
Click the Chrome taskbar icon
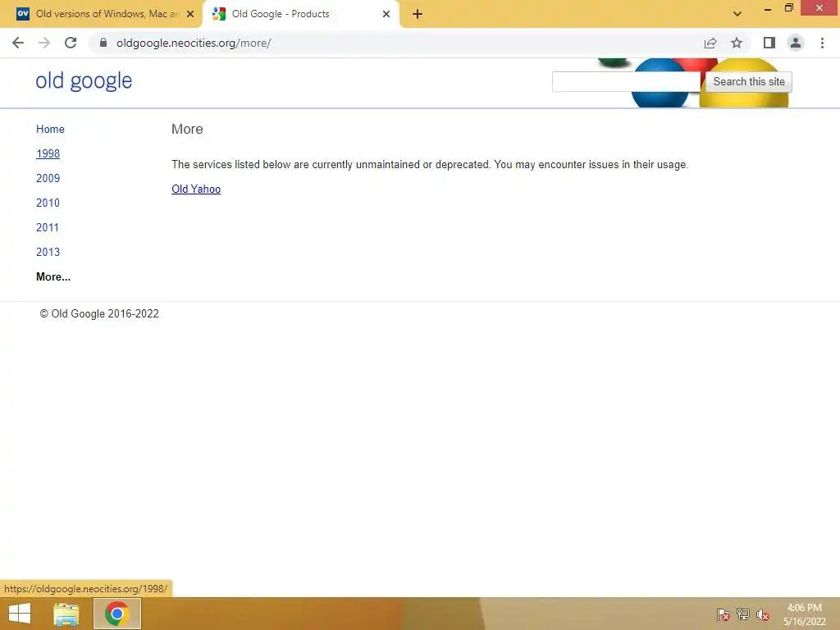tap(116, 614)
